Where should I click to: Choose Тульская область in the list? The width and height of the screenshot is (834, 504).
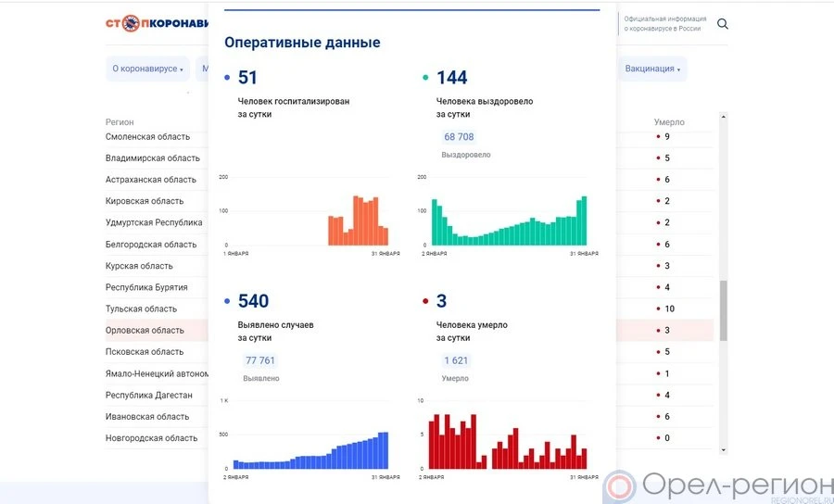pyautogui.click(x=141, y=309)
